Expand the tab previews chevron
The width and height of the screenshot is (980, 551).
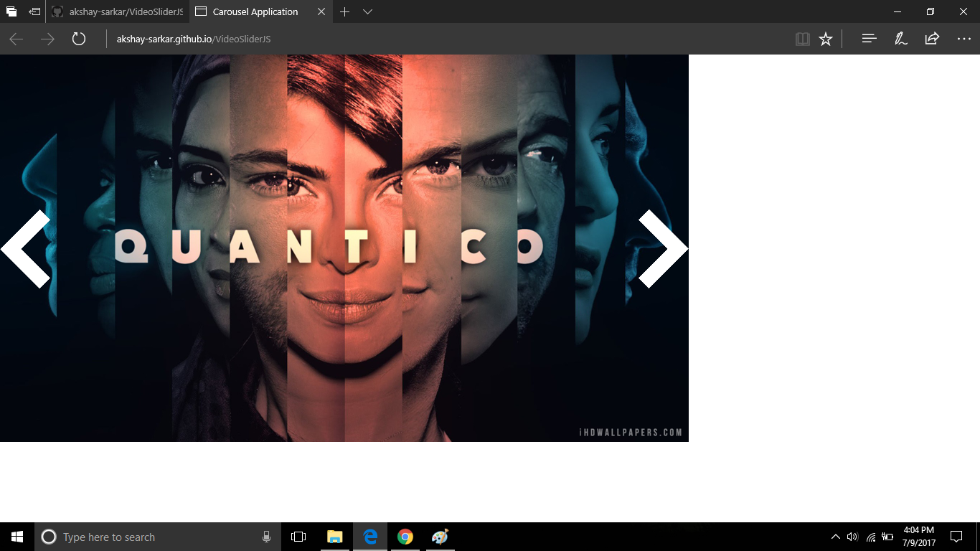pyautogui.click(x=368, y=11)
